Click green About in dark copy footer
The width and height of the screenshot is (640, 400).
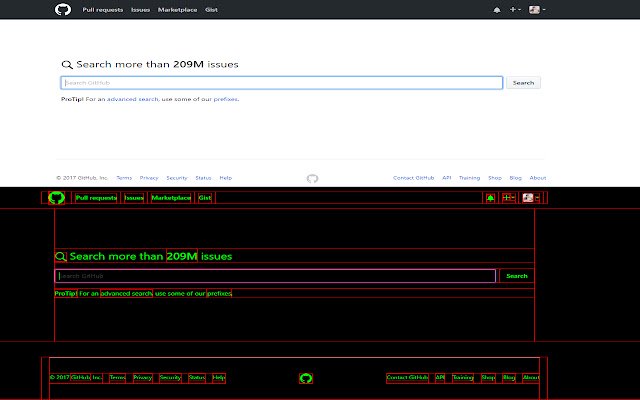(531, 378)
